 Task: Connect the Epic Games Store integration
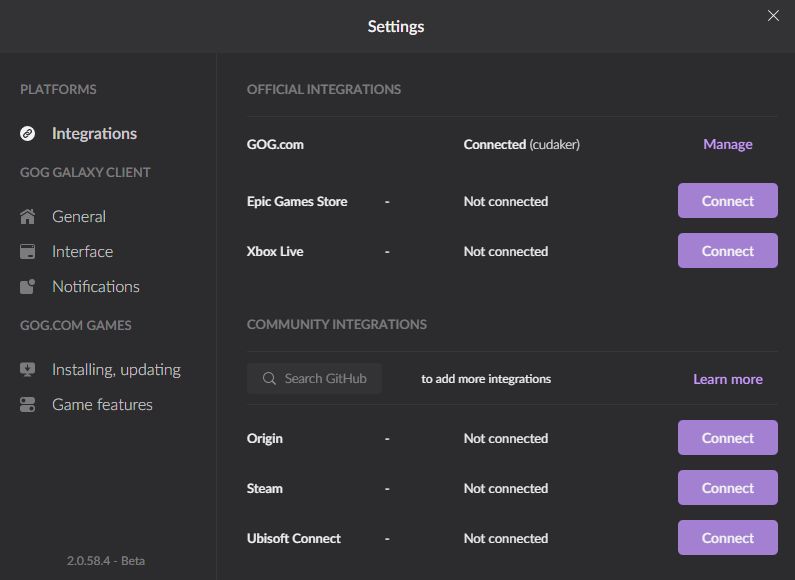pos(728,201)
